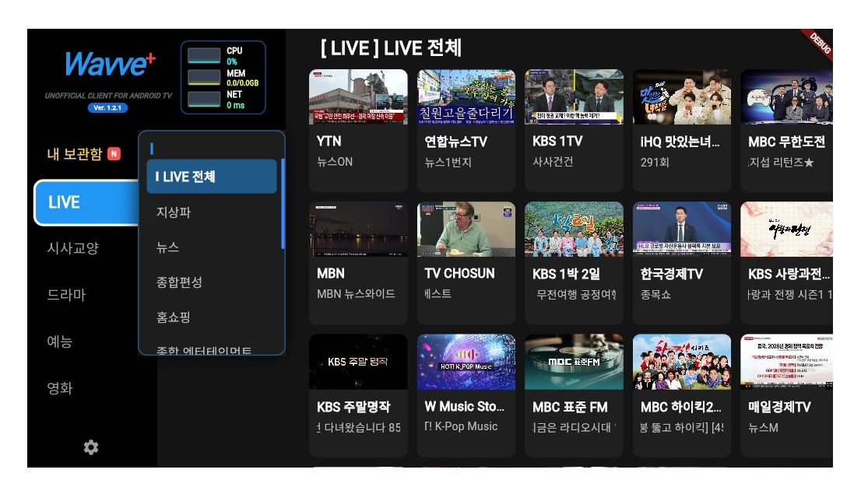Open 내 보관함 in the sidebar
The image size is (868, 501).
point(75,154)
